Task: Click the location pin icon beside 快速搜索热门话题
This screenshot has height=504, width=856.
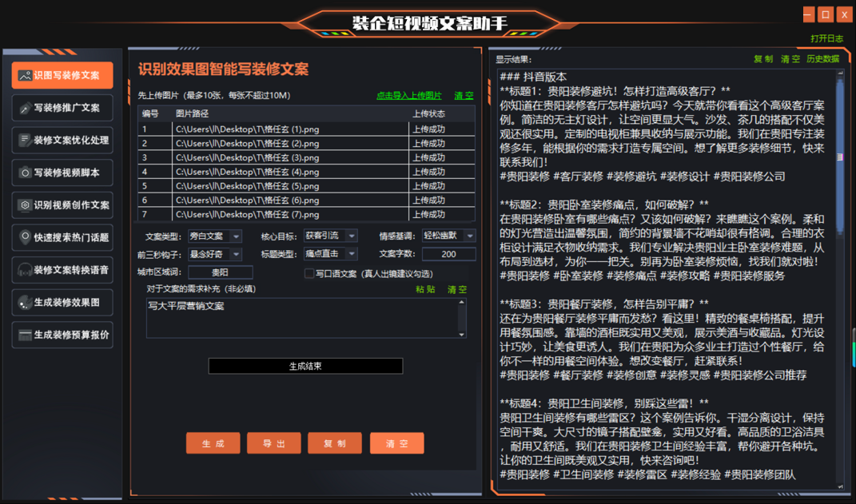Action: click(25, 237)
